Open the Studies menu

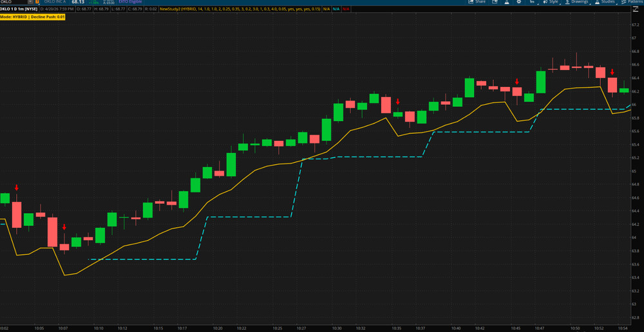tap(605, 2)
